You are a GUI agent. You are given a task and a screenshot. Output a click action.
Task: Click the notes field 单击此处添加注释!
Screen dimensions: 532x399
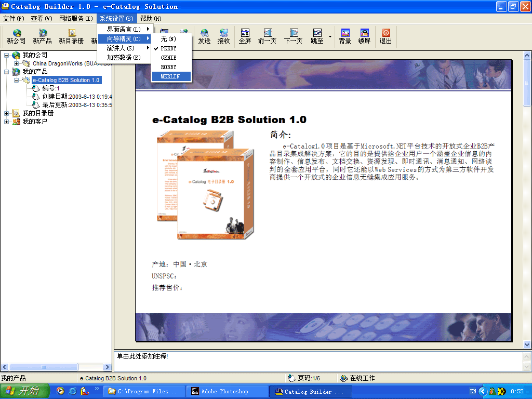point(317,362)
